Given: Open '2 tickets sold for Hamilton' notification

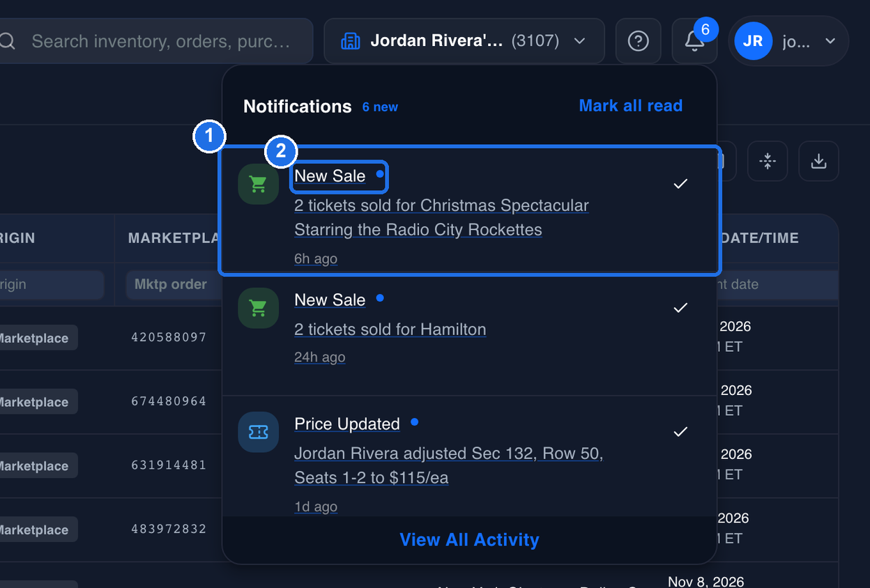Looking at the screenshot, I should 390,329.
